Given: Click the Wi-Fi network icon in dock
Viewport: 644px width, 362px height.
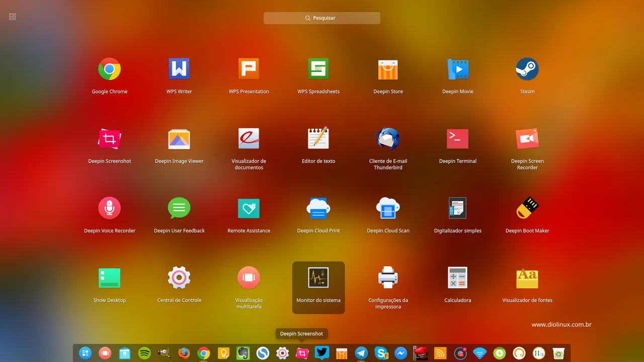Looking at the screenshot, I should (479, 353).
